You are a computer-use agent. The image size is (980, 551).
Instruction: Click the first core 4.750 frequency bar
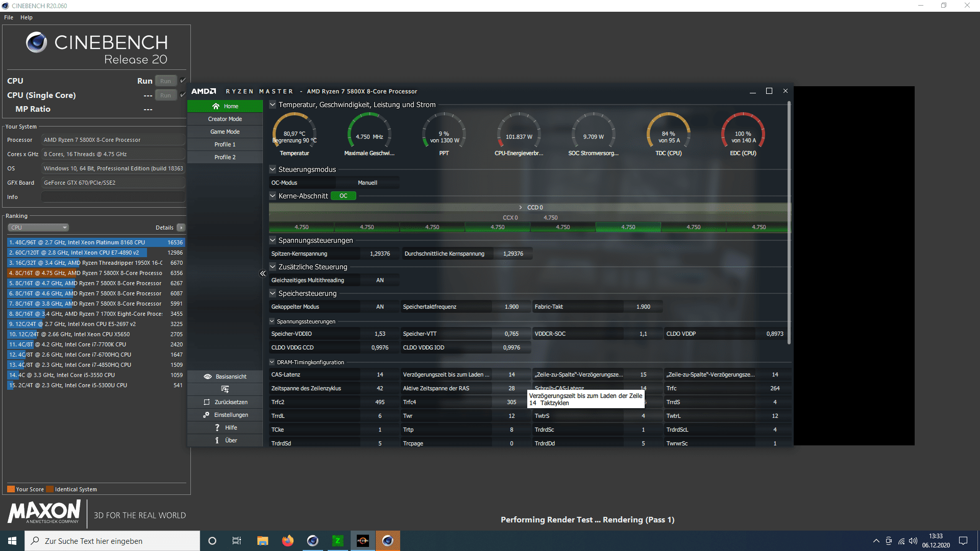click(302, 227)
